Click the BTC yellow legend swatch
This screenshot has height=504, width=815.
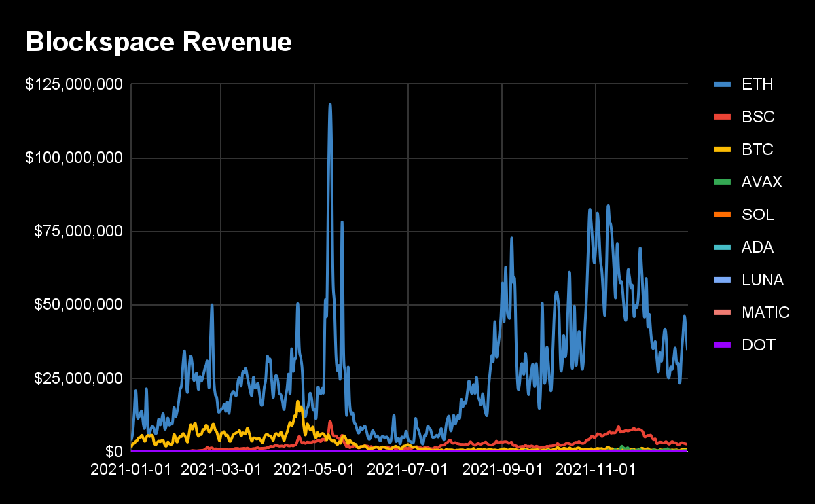[723, 149]
